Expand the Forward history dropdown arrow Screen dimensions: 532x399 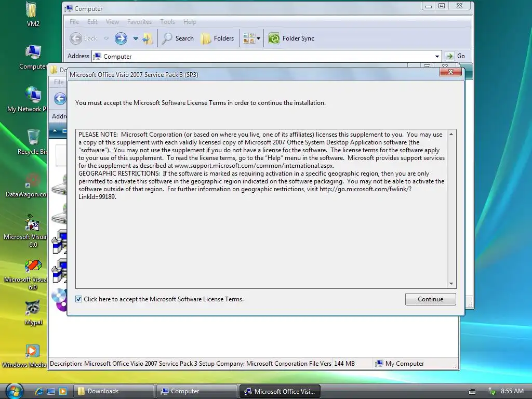point(136,38)
